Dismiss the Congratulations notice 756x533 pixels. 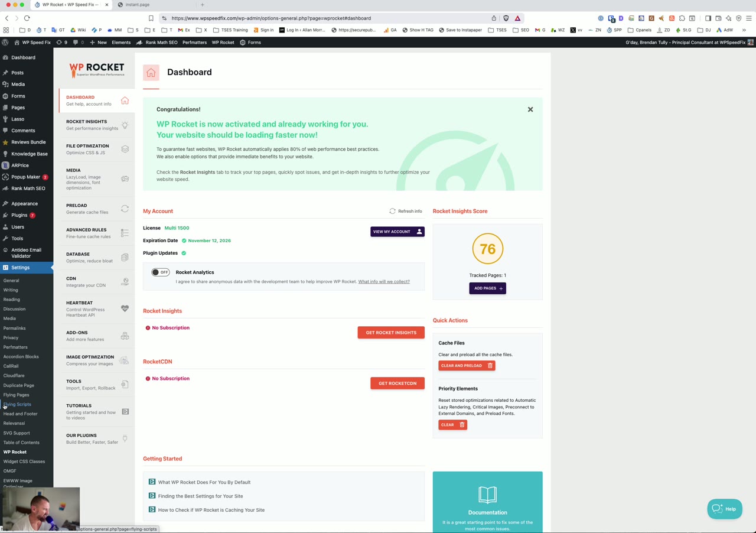[530, 109]
